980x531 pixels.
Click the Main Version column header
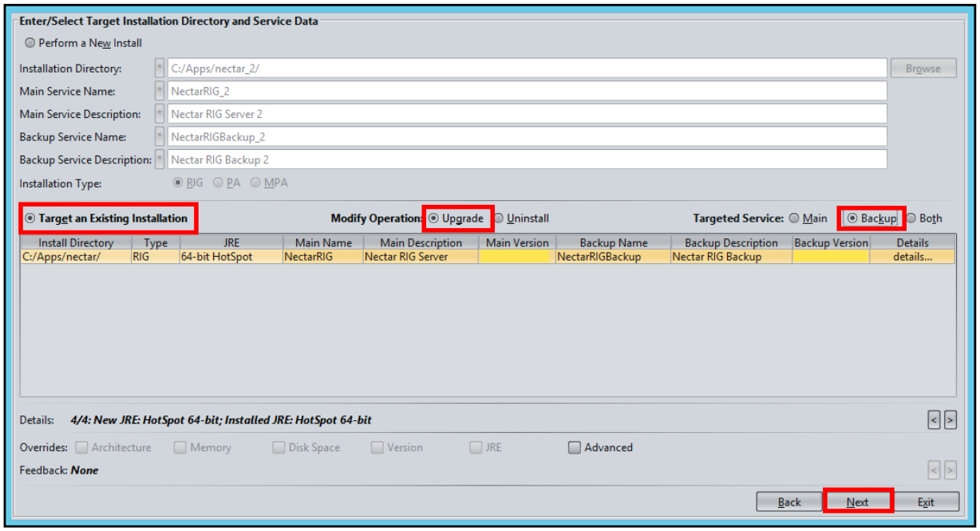tap(517, 242)
